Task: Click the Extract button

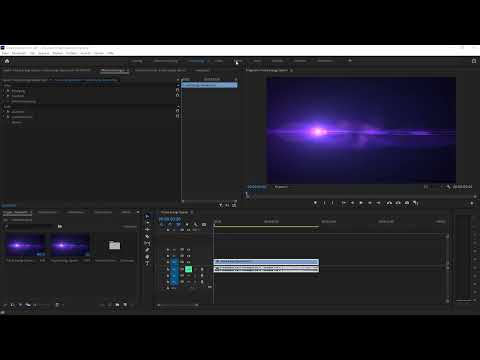Action: [398, 203]
